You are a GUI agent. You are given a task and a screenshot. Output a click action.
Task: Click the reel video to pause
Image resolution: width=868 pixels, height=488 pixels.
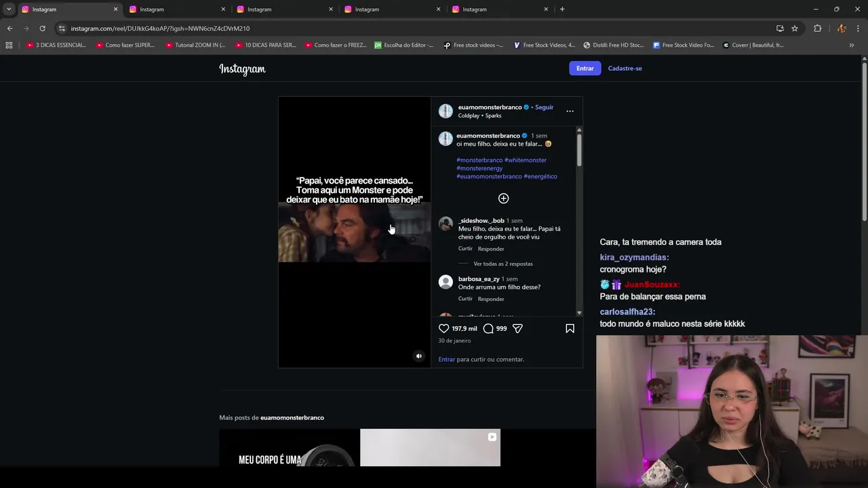[x=354, y=232]
